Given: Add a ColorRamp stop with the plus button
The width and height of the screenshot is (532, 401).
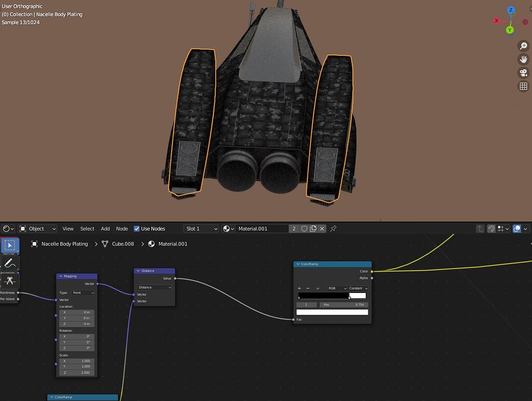Looking at the screenshot, I should 299,288.
